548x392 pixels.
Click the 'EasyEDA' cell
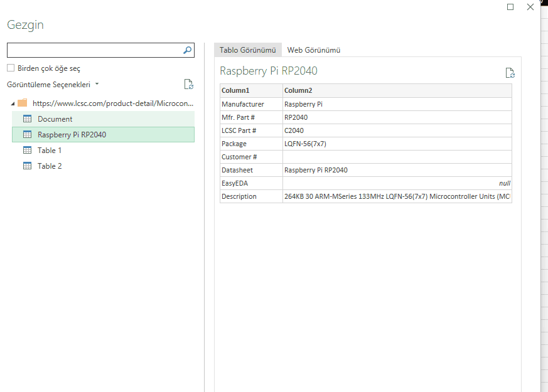(251, 183)
